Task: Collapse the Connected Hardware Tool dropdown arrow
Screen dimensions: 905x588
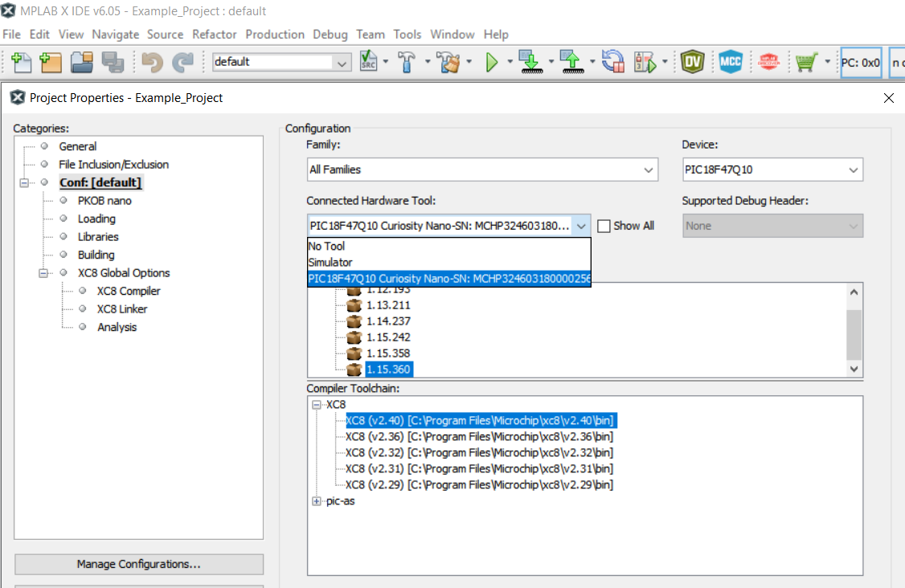Action: 581,226
